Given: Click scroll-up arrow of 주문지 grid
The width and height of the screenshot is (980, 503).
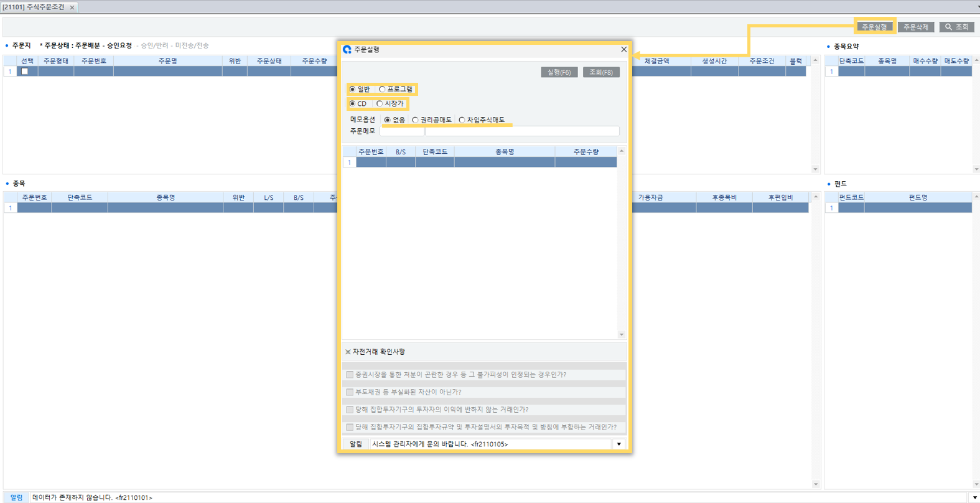Looking at the screenshot, I should pos(816,60).
